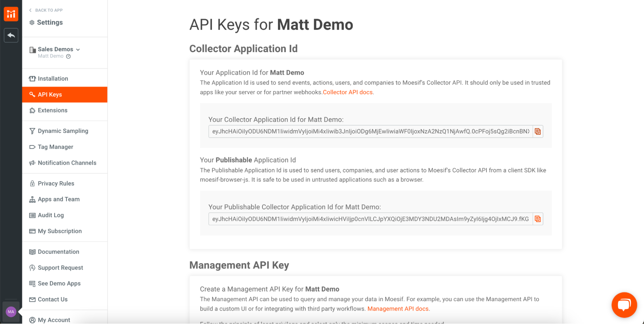The width and height of the screenshot is (644, 324).
Task: Select Installation in the sidebar
Action: click(53, 78)
